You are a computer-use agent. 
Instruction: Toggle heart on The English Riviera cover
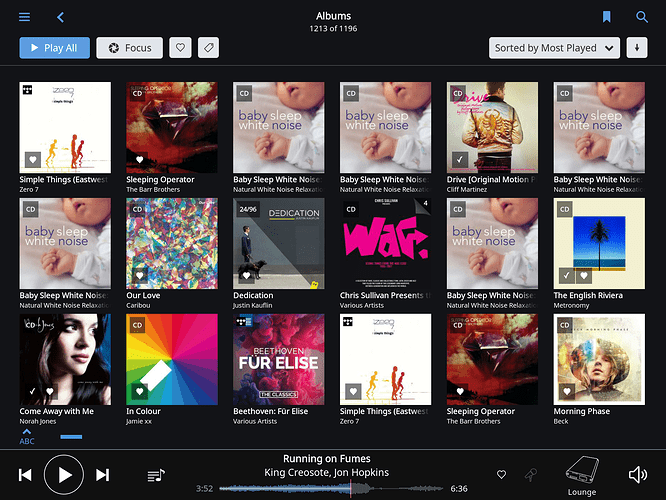[x=584, y=276]
